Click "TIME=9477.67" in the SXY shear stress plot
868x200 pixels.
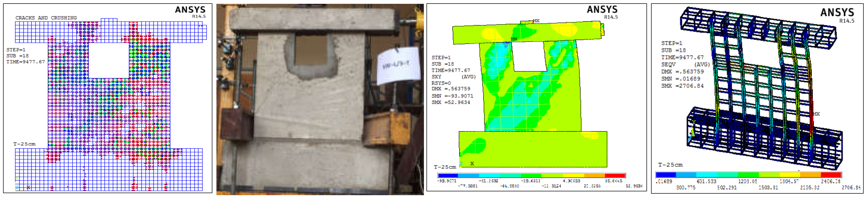pos(451,70)
